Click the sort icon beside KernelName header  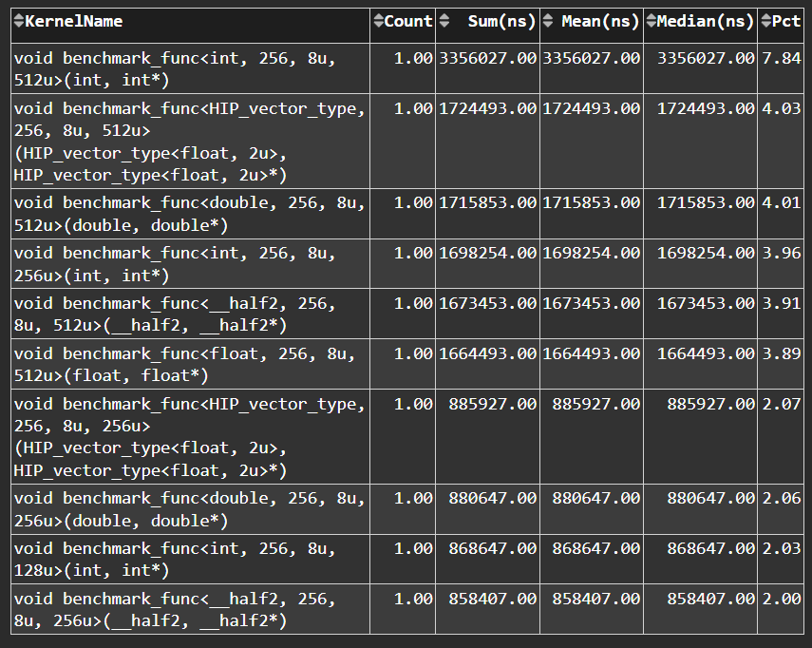18,21
